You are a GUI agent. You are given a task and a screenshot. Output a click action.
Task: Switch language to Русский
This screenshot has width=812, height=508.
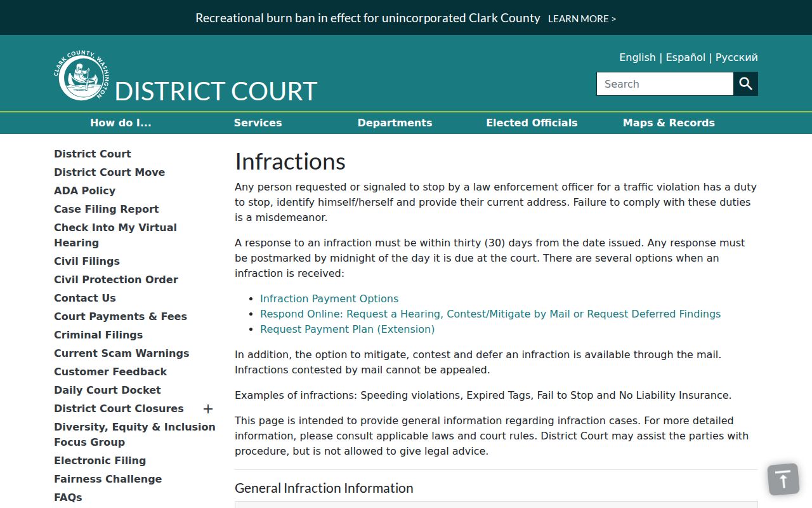point(737,57)
